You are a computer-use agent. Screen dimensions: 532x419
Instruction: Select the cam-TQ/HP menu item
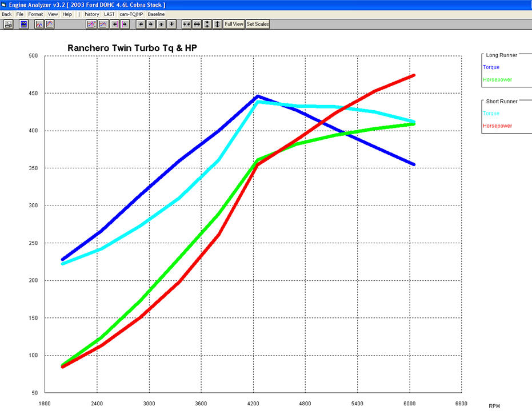tap(131, 14)
